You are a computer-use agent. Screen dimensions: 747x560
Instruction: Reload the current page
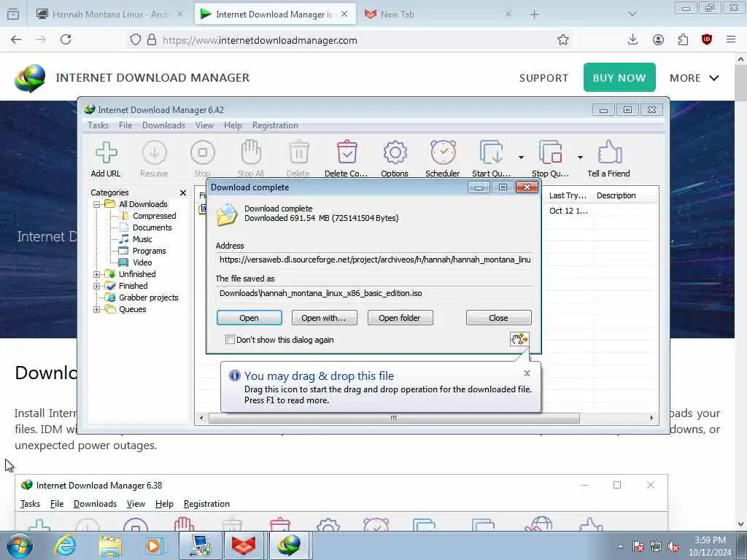pos(66,39)
